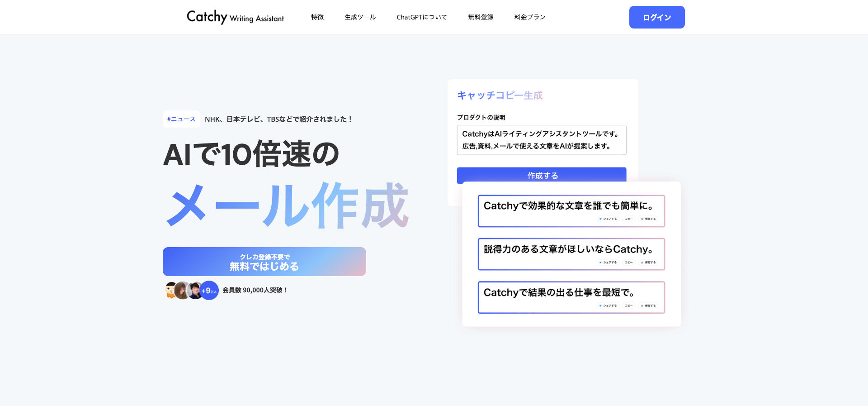Copy the first generated catchphrase
This screenshot has height=406, width=868.
coord(628,219)
